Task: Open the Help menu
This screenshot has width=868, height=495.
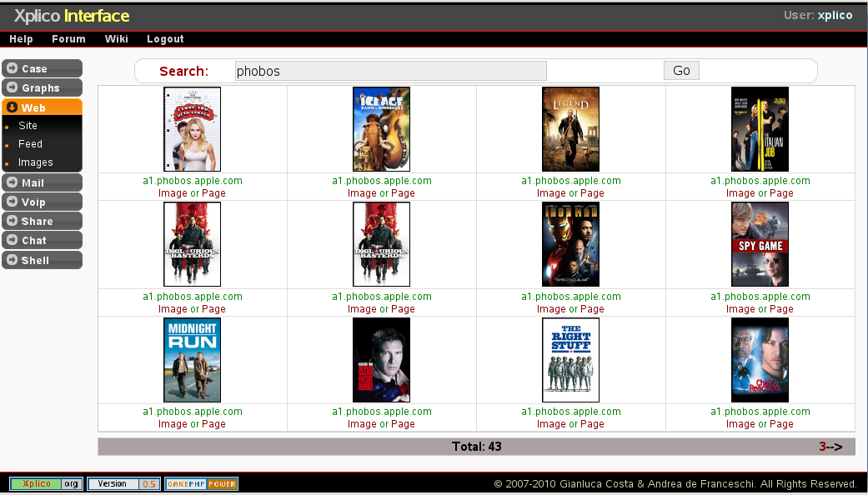Action: click(21, 38)
